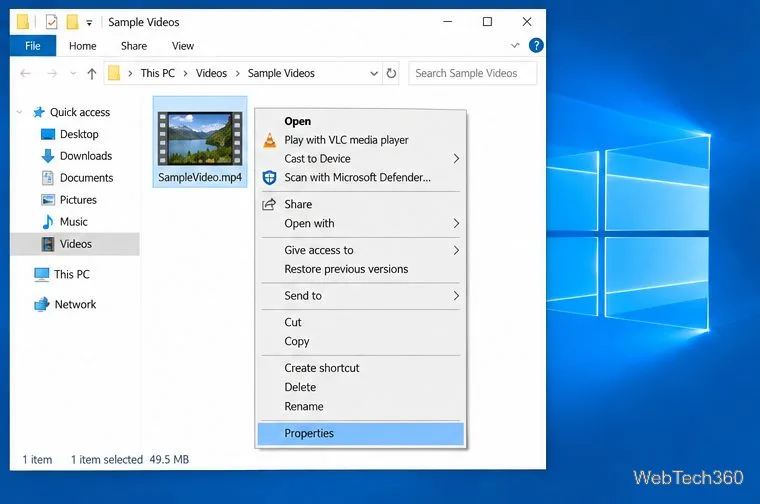
Task: Choose Delete from the context menu
Action: [x=361, y=387]
